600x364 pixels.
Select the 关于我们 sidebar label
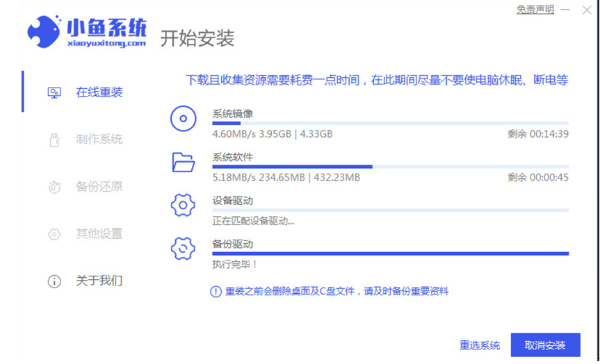(99, 281)
